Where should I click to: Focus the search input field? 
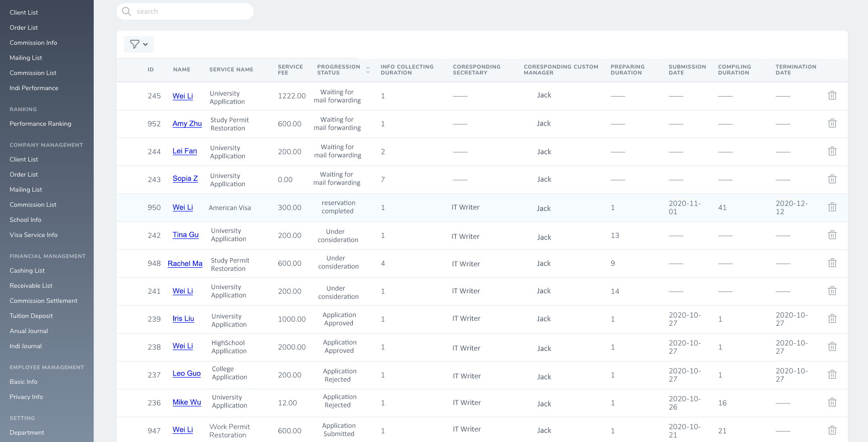(x=185, y=11)
